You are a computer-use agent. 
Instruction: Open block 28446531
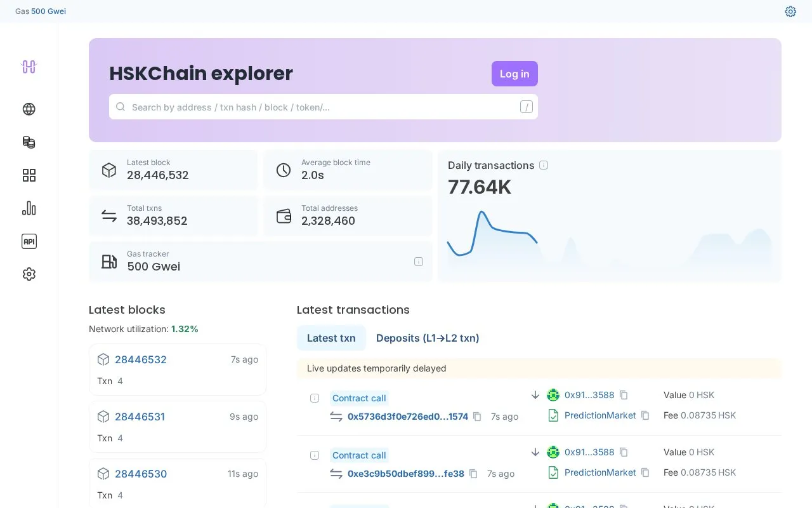140,417
